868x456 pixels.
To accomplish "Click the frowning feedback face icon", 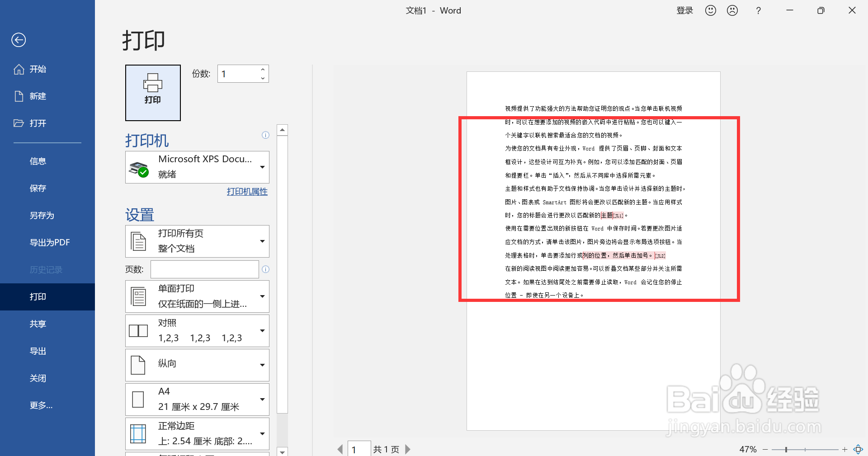I will pos(732,10).
